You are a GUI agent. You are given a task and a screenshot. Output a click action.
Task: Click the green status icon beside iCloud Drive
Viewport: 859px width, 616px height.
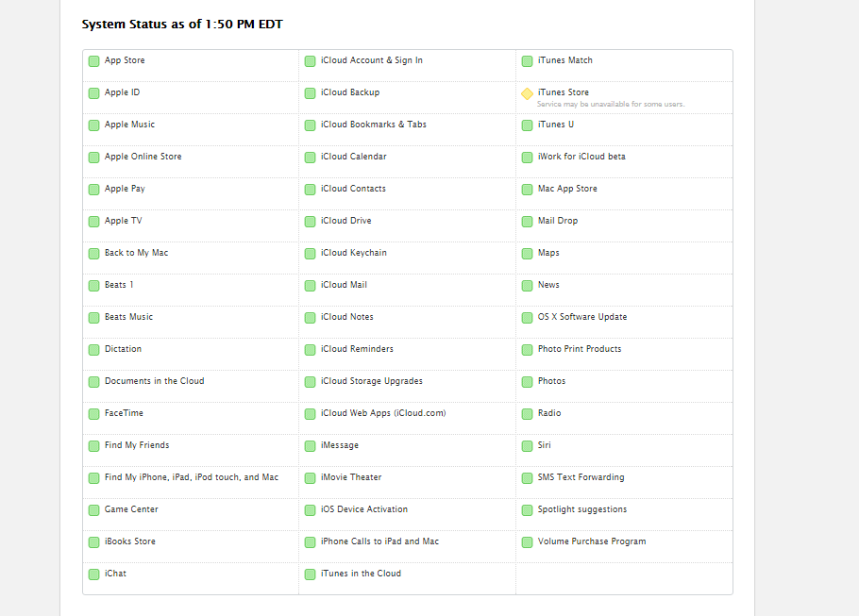[310, 221]
